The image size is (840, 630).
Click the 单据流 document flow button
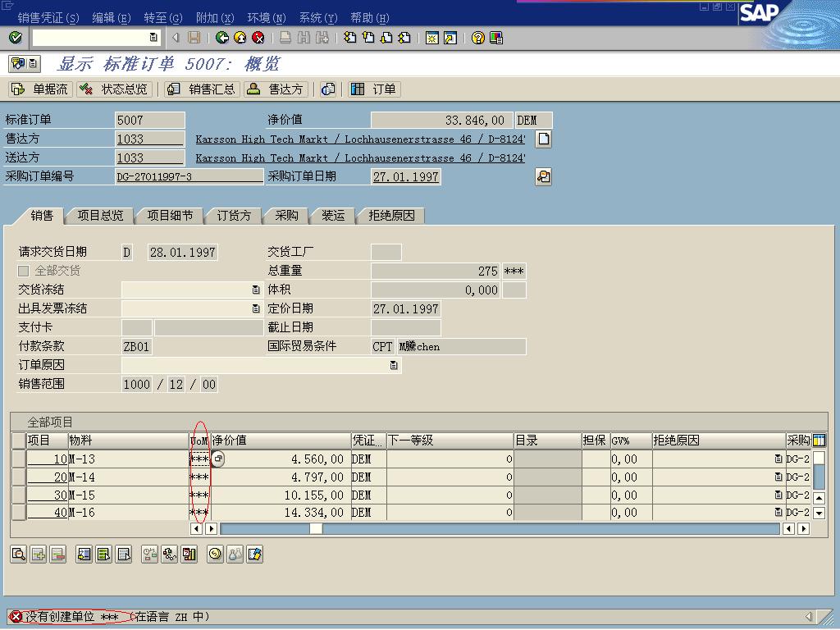click(x=41, y=89)
